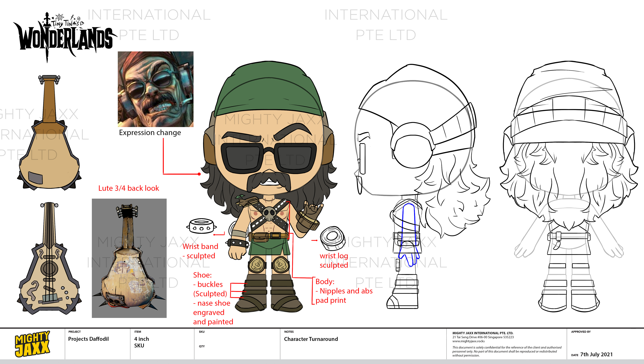644x364 pixels.
Task: Click the 'Shoe:' annotation heading
Action: [x=202, y=275]
